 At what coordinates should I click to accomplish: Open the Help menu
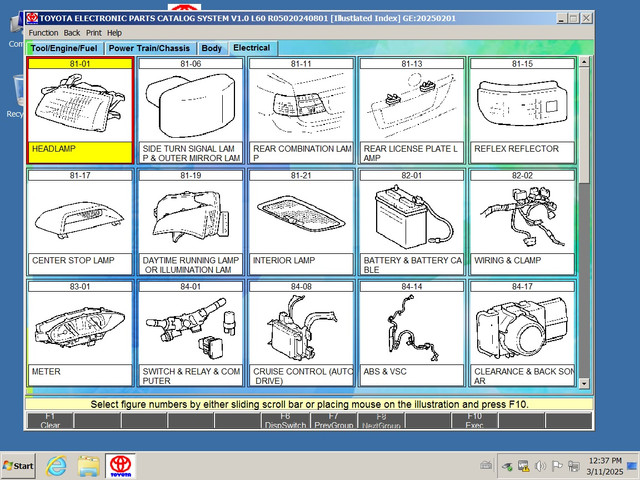[x=114, y=33]
